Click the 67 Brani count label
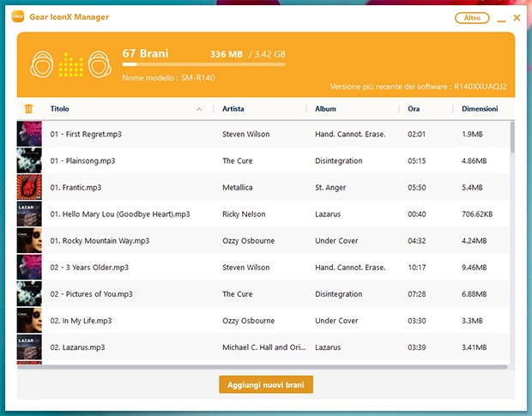Viewport: 532px width, 416px height. [145, 53]
